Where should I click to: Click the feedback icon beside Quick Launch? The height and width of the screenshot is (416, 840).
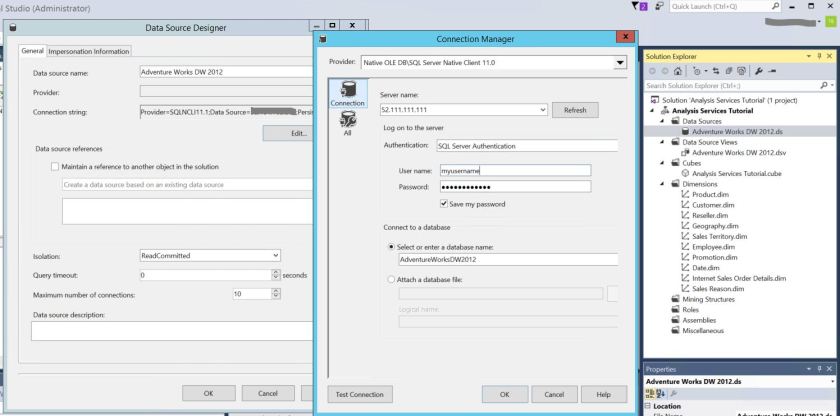point(659,6)
